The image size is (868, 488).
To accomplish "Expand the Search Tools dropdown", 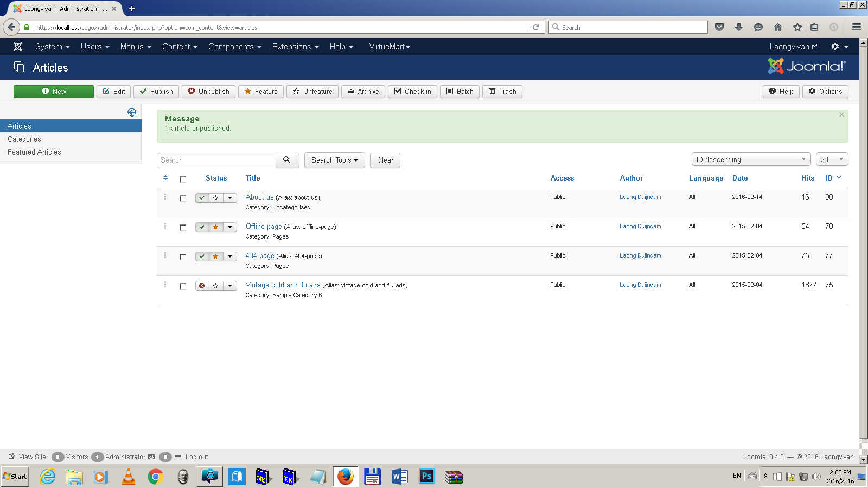I will click(334, 160).
